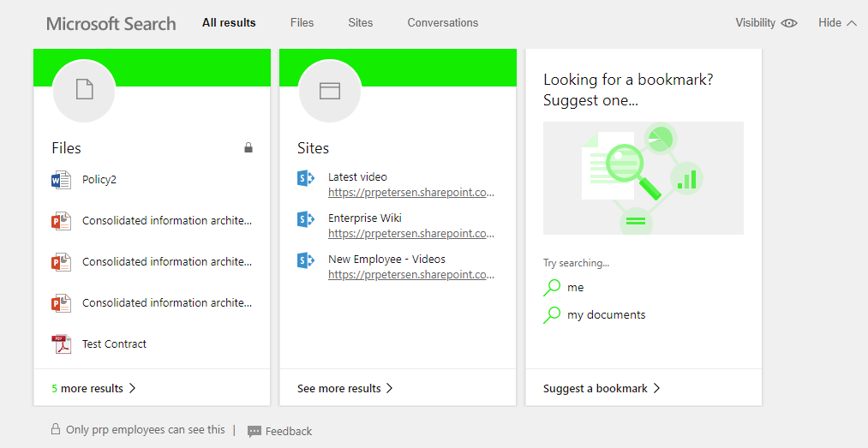Click the window icon atop Sites card
Screen dimensions: 868x448
pyautogui.click(x=330, y=91)
